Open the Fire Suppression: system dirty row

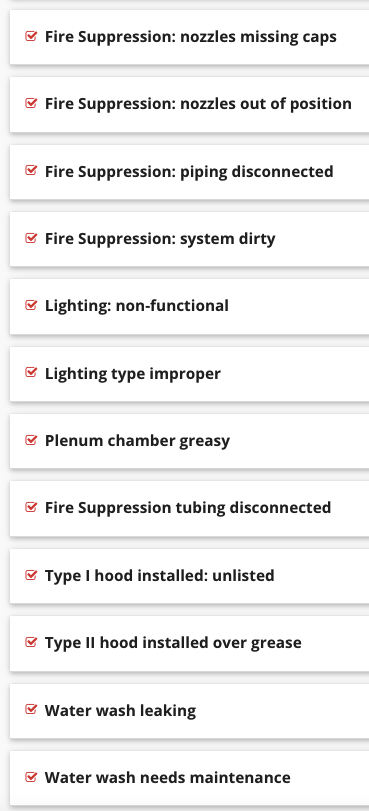pos(189,239)
